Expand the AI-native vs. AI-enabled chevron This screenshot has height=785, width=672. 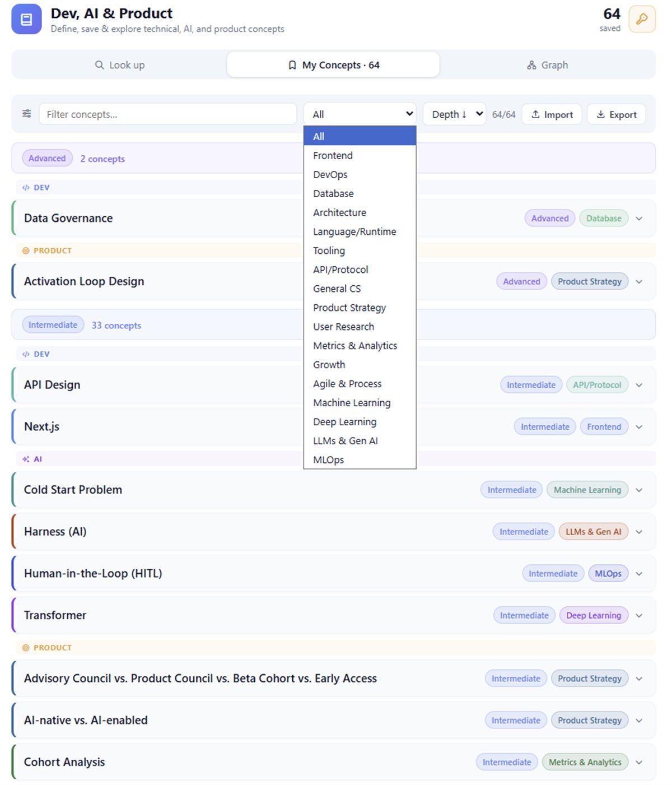(639, 721)
